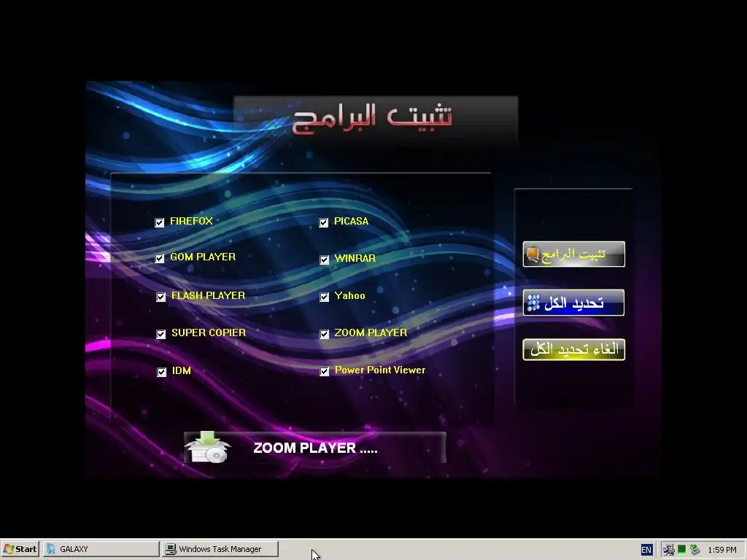The height and width of the screenshot is (560, 747).
Task: Deselect the PICASA checkbox
Action: point(323,222)
